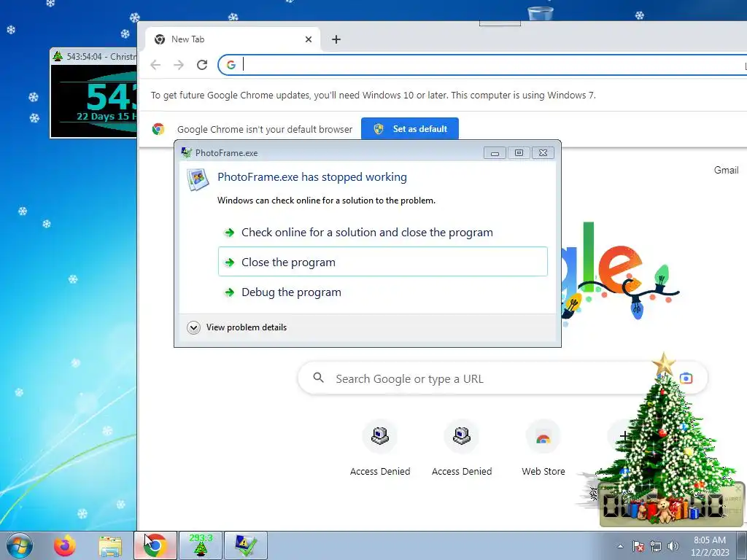Click the search magnifier icon in Google search box
747x560 pixels.
point(318,378)
